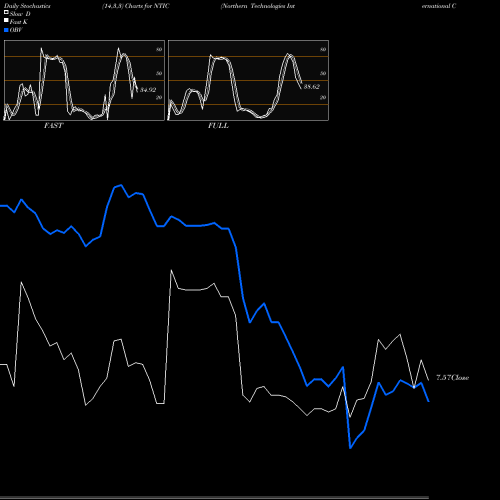Click the 50 level label in FULL chart
The image size is (500, 500).
point(323,73)
